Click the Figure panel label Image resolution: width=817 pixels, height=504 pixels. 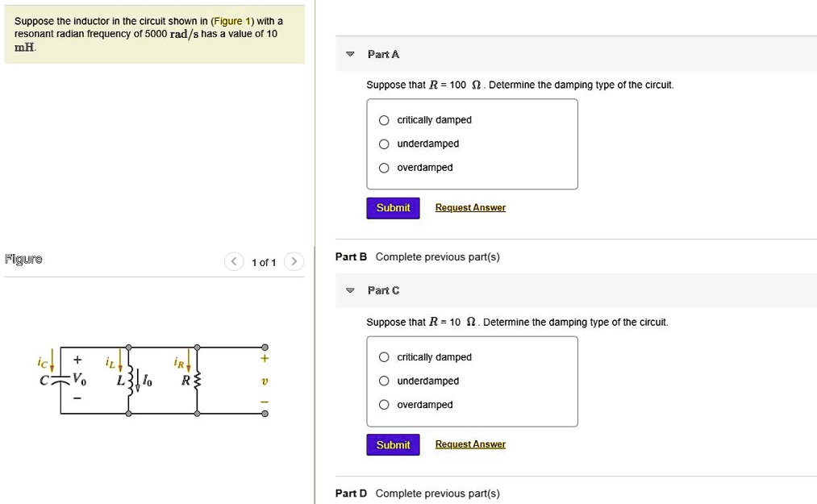click(x=21, y=259)
